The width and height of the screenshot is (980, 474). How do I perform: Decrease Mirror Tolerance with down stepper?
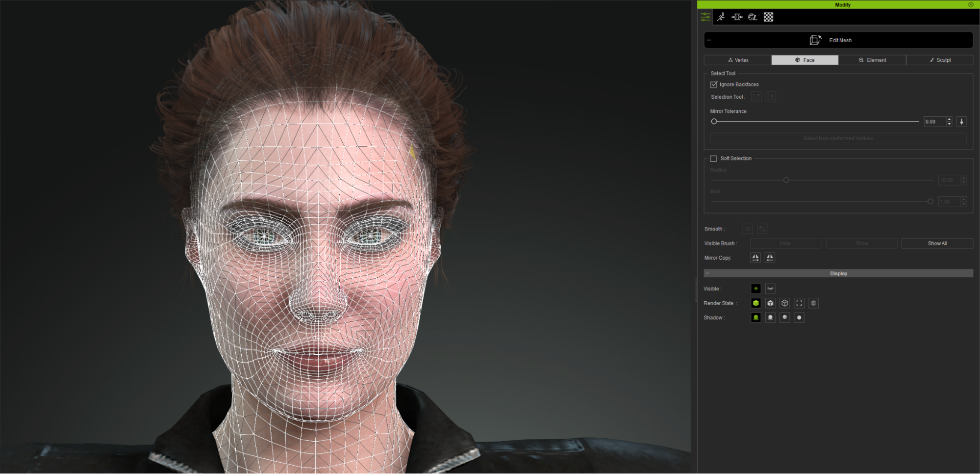point(949,124)
